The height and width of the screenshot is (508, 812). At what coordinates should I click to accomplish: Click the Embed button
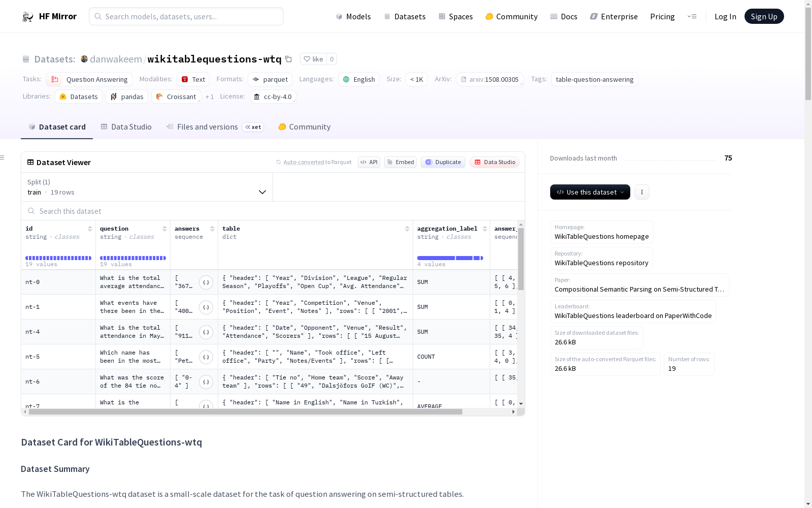pos(400,162)
